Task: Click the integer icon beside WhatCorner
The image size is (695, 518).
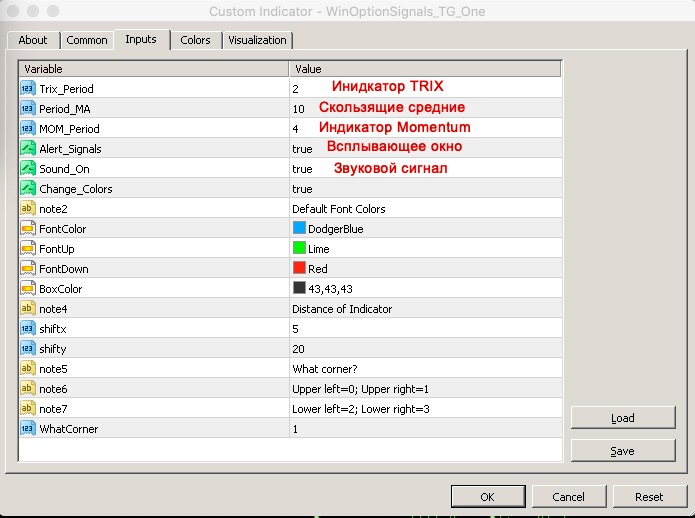Action: pyautogui.click(x=27, y=428)
